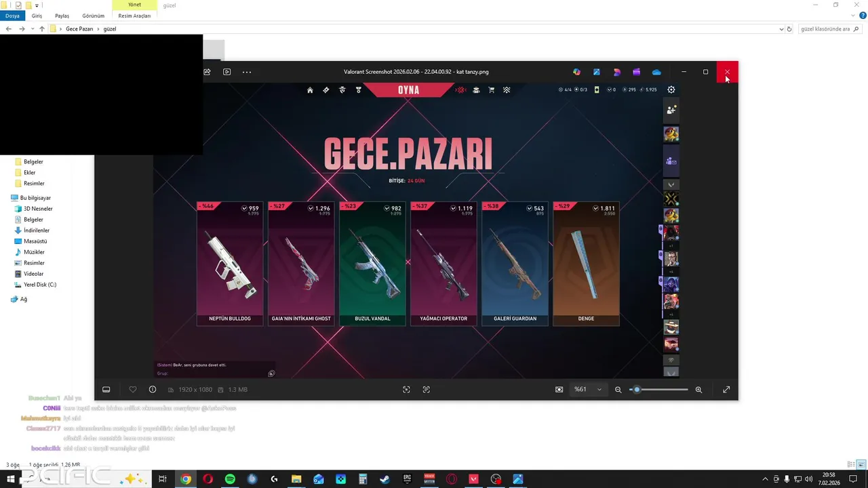Click the 'güzel klasöründe ara' search box

click(x=829, y=29)
